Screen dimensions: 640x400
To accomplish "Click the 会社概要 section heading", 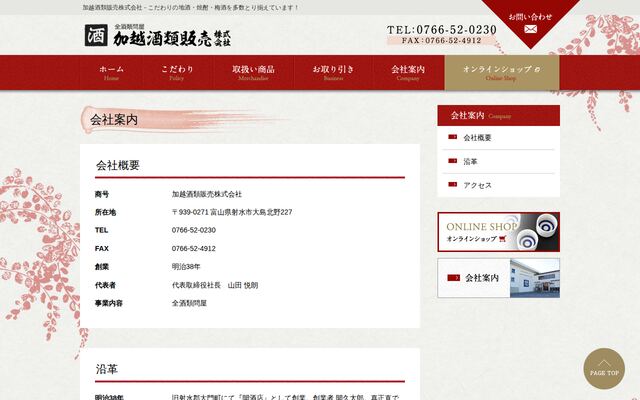I will coord(118,165).
